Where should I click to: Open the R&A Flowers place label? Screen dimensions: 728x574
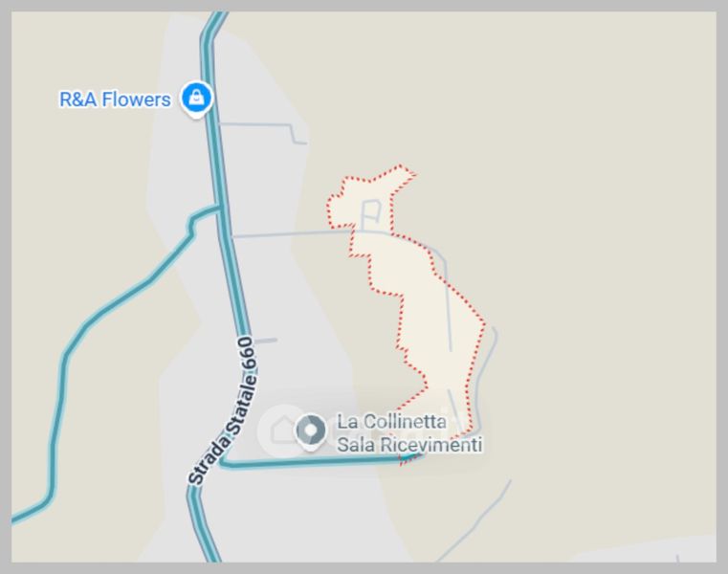(x=115, y=99)
